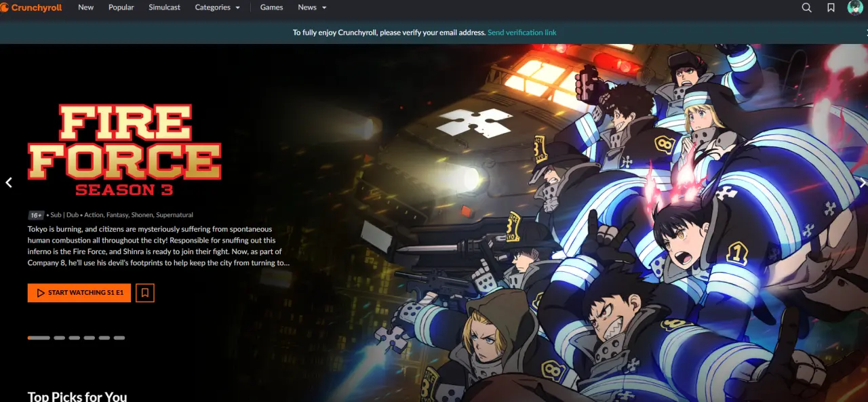Open the Crunchyroll home logo
868x402 pixels.
point(31,7)
